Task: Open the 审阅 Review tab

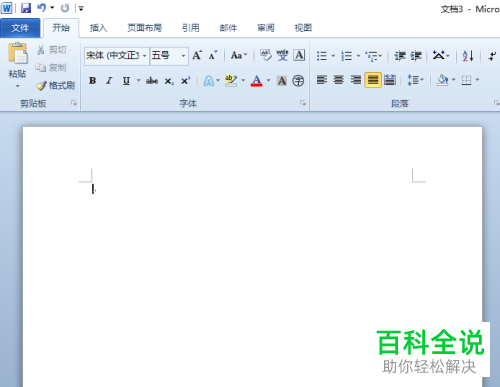Action: coord(266,28)
